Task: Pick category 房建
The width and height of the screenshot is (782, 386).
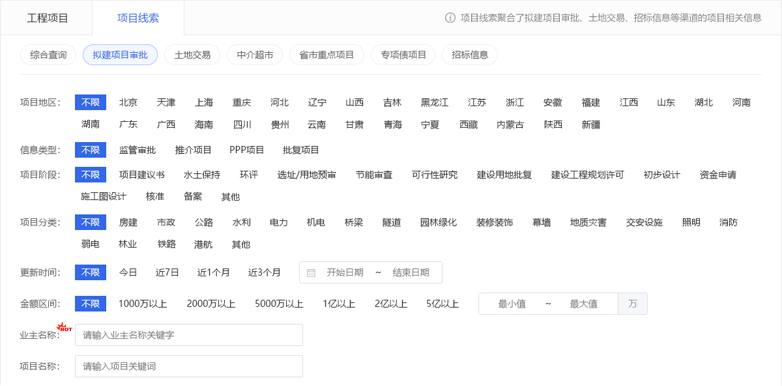Action: point(128,222)
